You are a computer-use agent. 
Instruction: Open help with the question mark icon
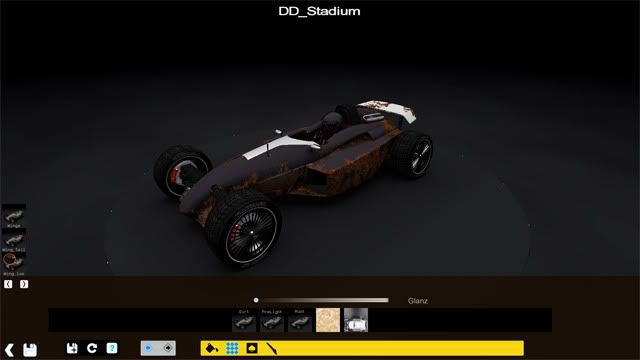click(x=112, y=348)
